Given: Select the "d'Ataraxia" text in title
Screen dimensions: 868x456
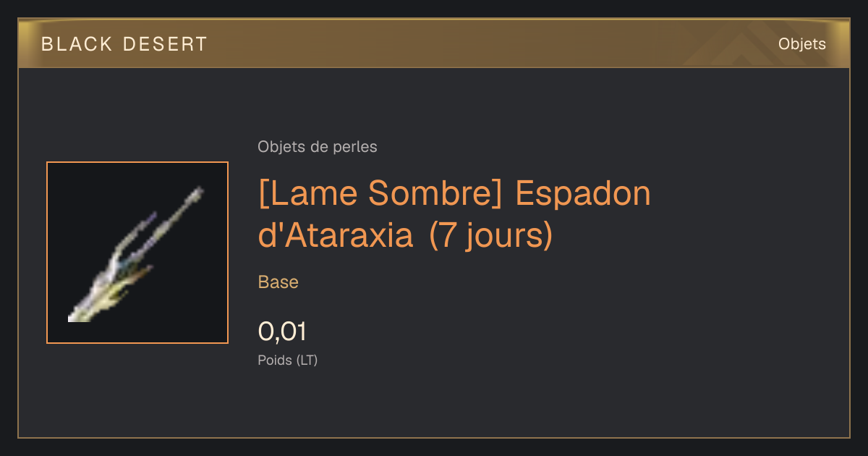Looking at the screenshot, I should click(x=336, y=236).
